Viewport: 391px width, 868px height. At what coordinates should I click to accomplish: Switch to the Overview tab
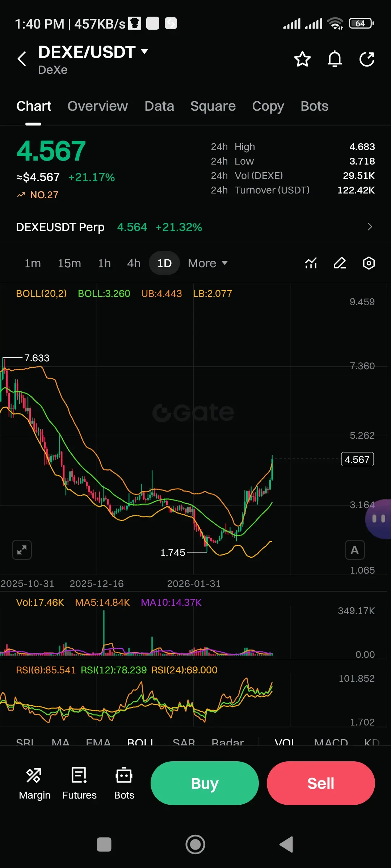coord(98,106)
